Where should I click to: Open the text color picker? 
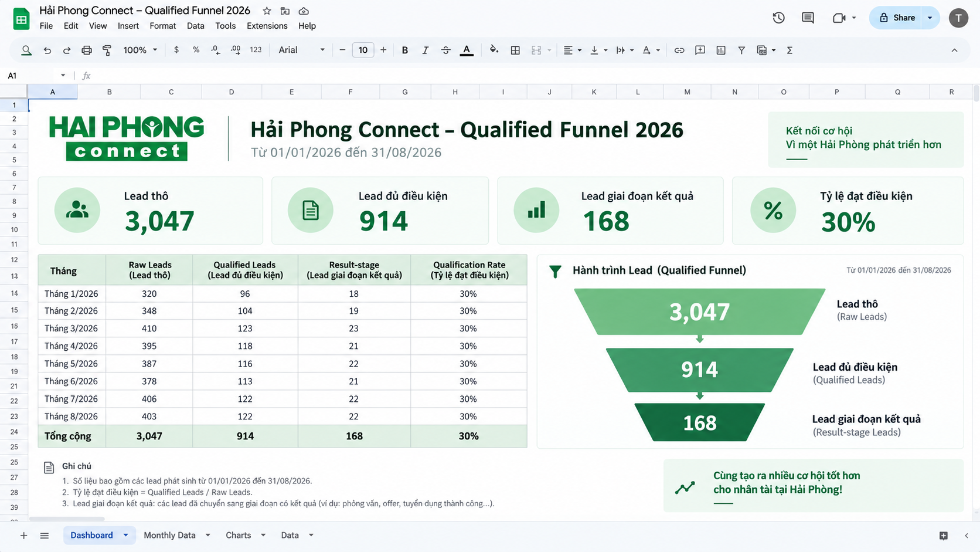click(467, 50)
